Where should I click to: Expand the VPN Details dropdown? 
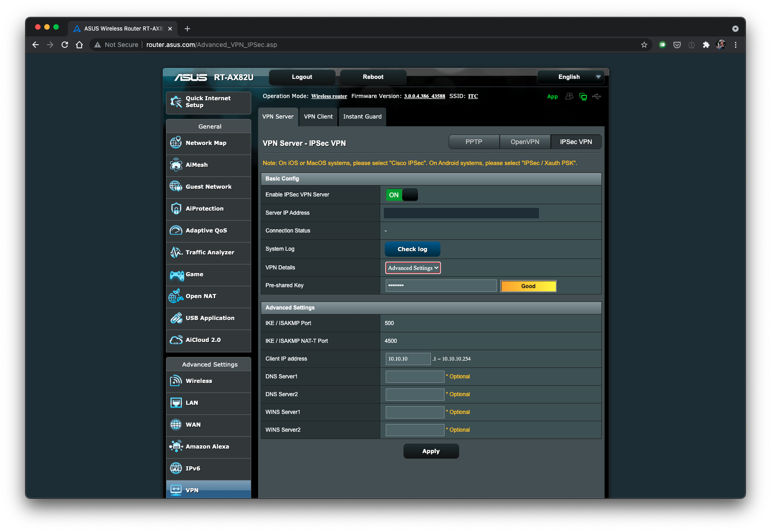[413, 268]
